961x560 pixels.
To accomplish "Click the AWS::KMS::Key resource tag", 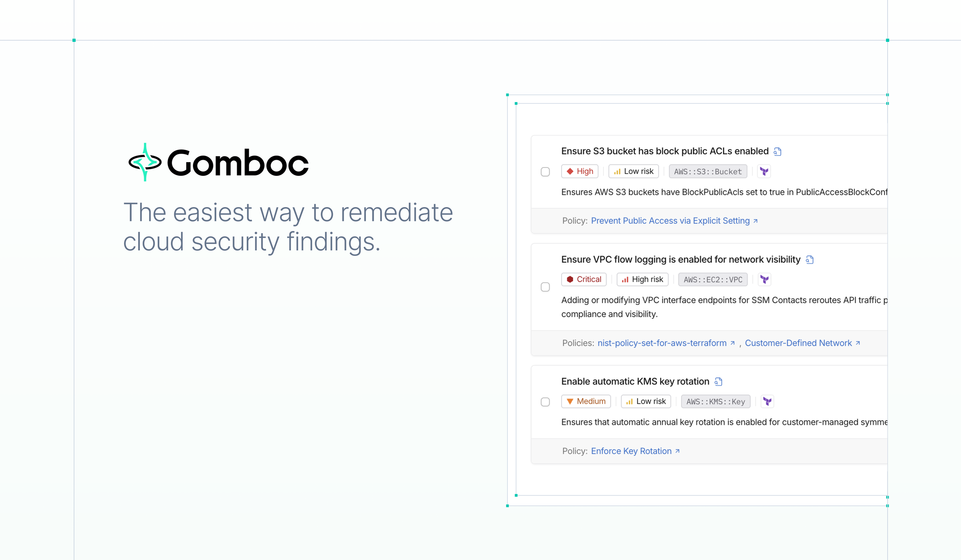I will (x=715, y=401).
